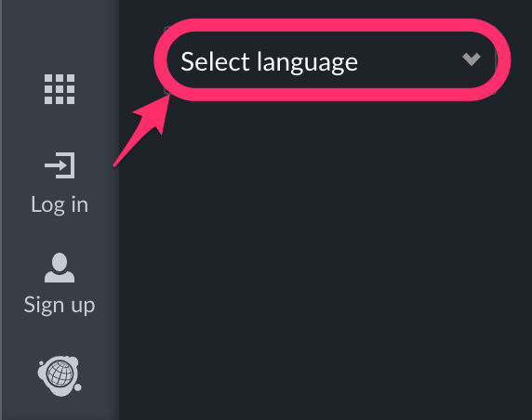The height and width of the screenshot is (420, 532).
Task: Go to the Log in sidebar item
Action: (x=60, y=184)
